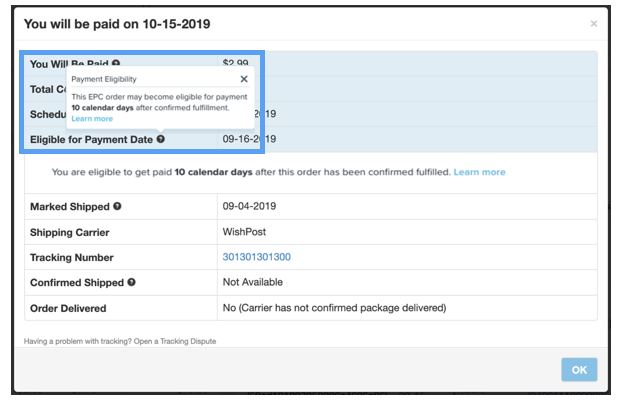The width and height of the screenshot is (620, 407).
Task: Click the Payment Eligibility tooltip heading
Action: 104,78
